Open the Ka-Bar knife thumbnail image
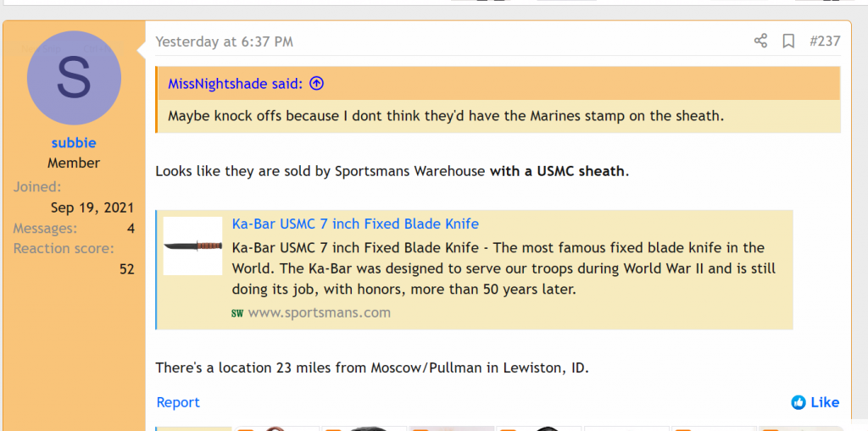The height and width of the screenshot is (431, 868). coord(192,246)
